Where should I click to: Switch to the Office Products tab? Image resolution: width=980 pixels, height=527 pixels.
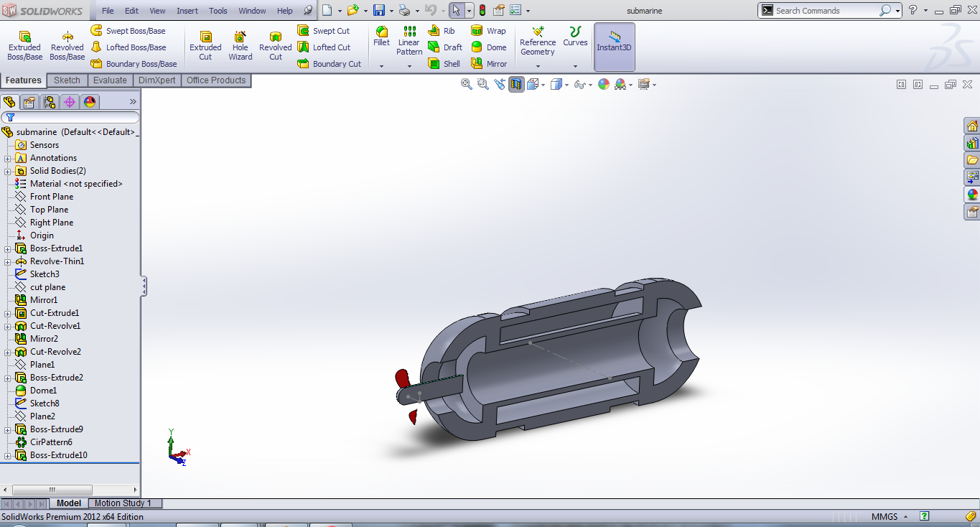(216, 80)
